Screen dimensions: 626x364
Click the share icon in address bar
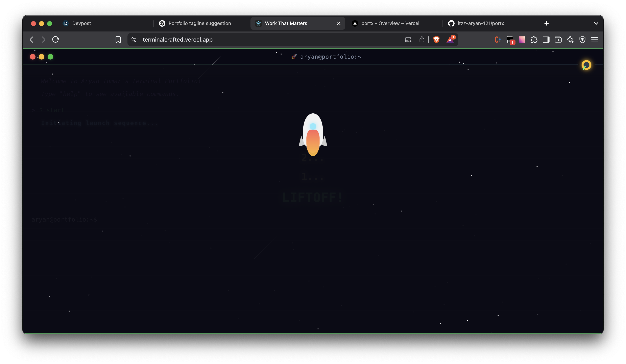coord(422,40)
